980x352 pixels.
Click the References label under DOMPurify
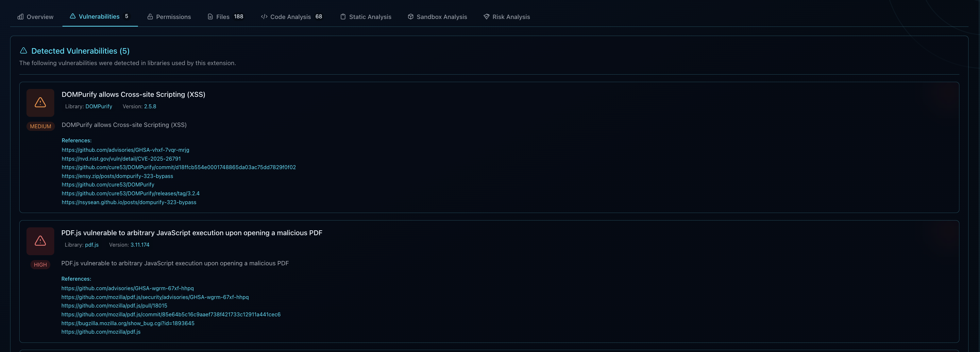(76, 140)
